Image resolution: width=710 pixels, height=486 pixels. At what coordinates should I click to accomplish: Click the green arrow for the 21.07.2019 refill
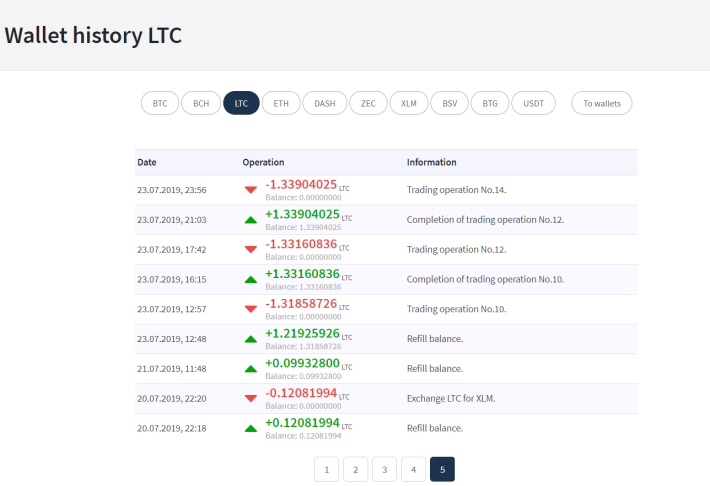click(250, 369)
